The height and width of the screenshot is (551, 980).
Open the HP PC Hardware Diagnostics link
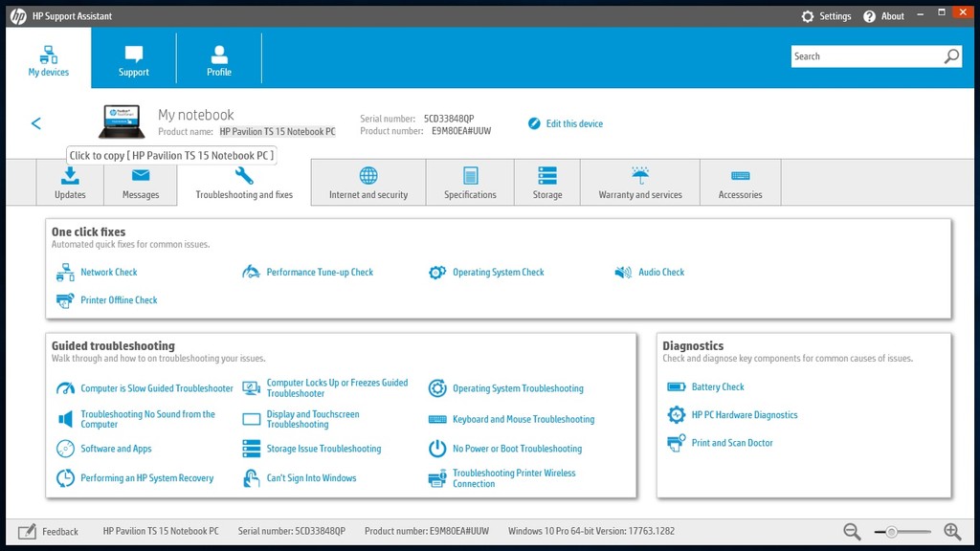pyautogui.click(x=745, y=415)
